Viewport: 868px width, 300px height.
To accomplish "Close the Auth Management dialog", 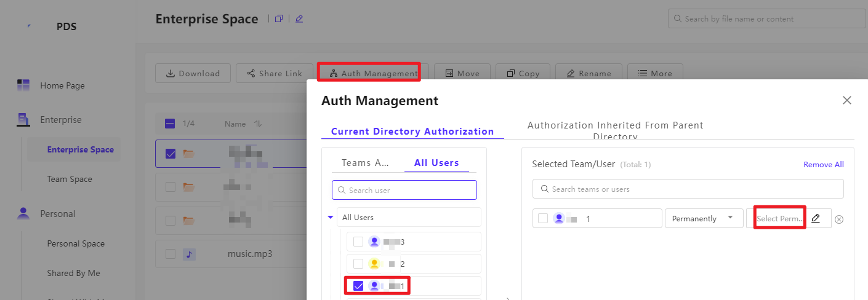I will (847, 100).
